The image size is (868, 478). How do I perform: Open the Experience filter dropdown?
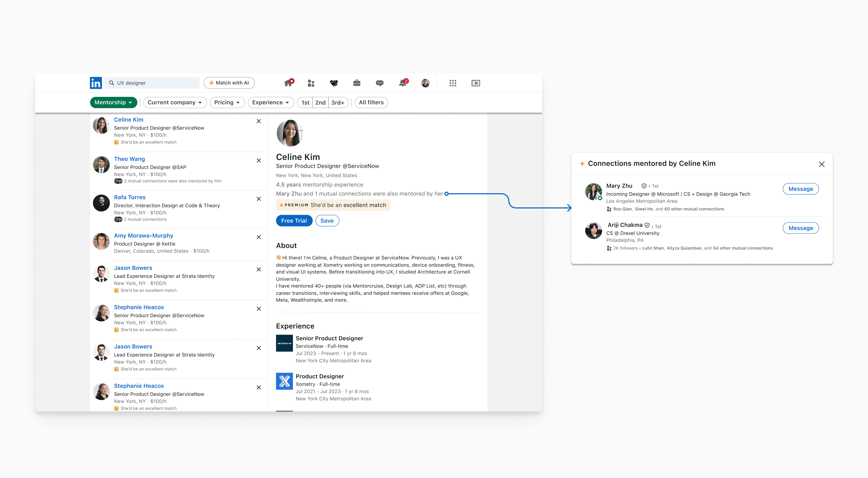click(x=271, y=103)
